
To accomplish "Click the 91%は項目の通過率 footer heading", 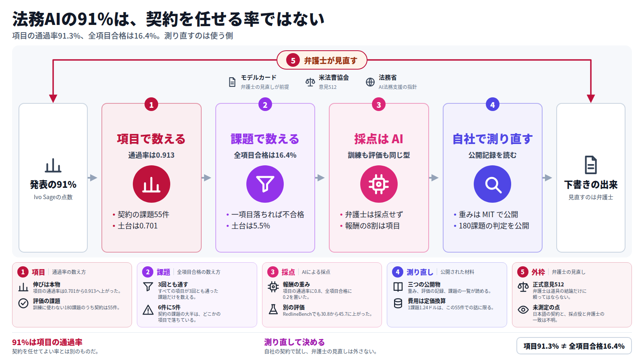I will (47, 342).
